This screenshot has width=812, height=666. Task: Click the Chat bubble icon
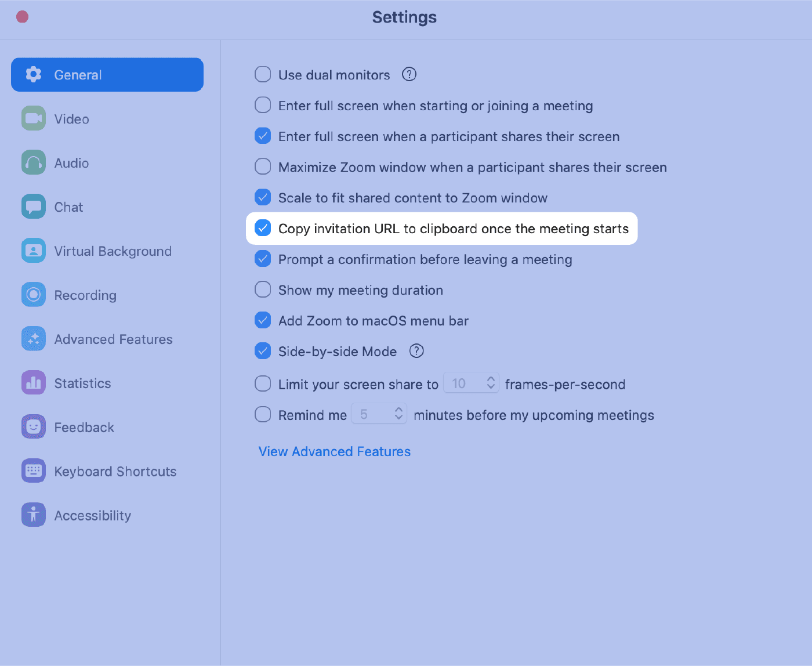pos(33,207)
